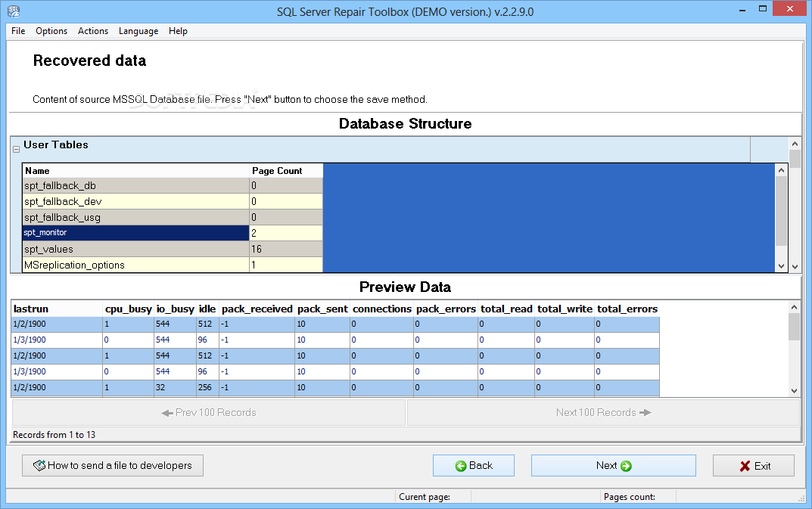Select the spt_values table row

[x=173, y=249]
